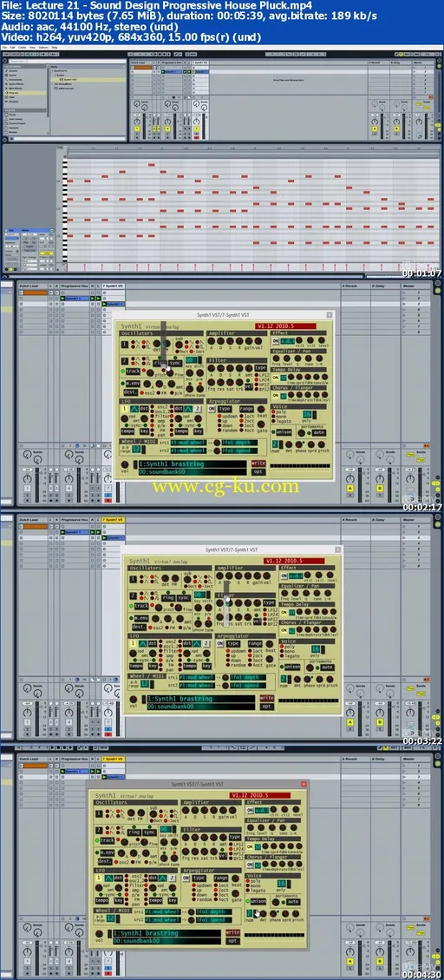This screenshot has width=444, height=980.
Task: Click Synth1 opt button, frame 00:02:17
Action: click(258, 472)
